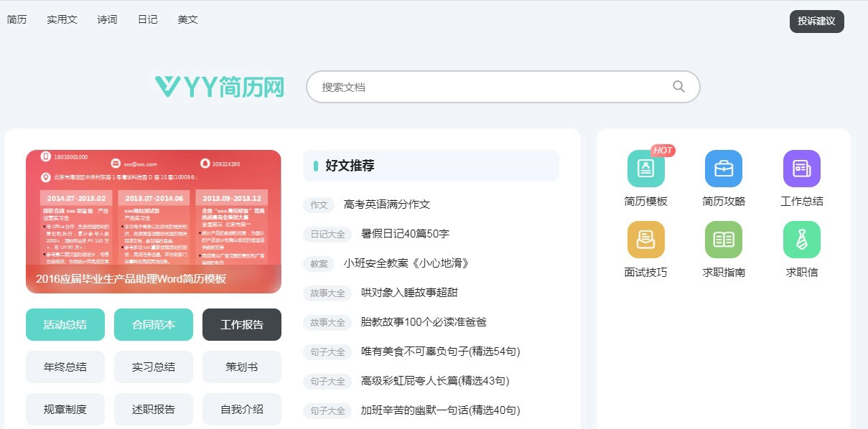This screenshot has width=868, height=429.
Task: Select the 简历攻略 briefcase icon
Action: click(724, 168)
